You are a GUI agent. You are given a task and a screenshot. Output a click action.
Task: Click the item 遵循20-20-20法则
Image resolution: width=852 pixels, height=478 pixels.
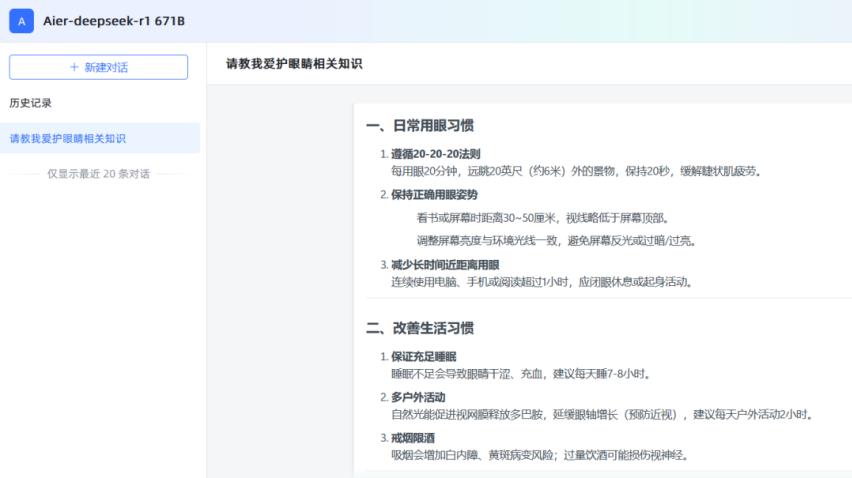(x=436, y=154)
